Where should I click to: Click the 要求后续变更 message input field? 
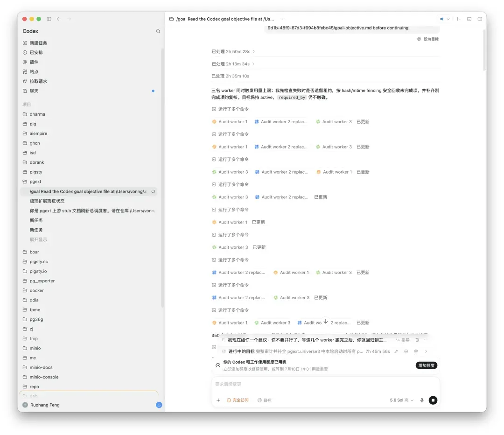pos(325,384)
